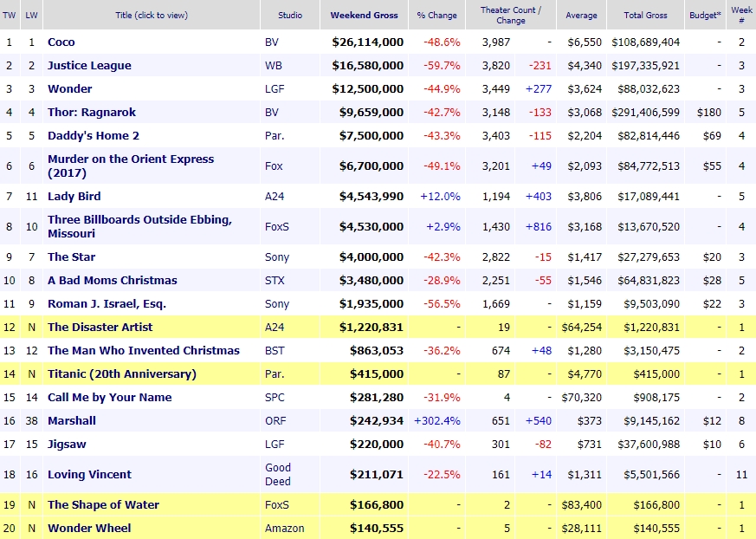Sort by the Studio column header
Image resolution: width=756 pixels, height=539 pixels.
coord(290,15)
